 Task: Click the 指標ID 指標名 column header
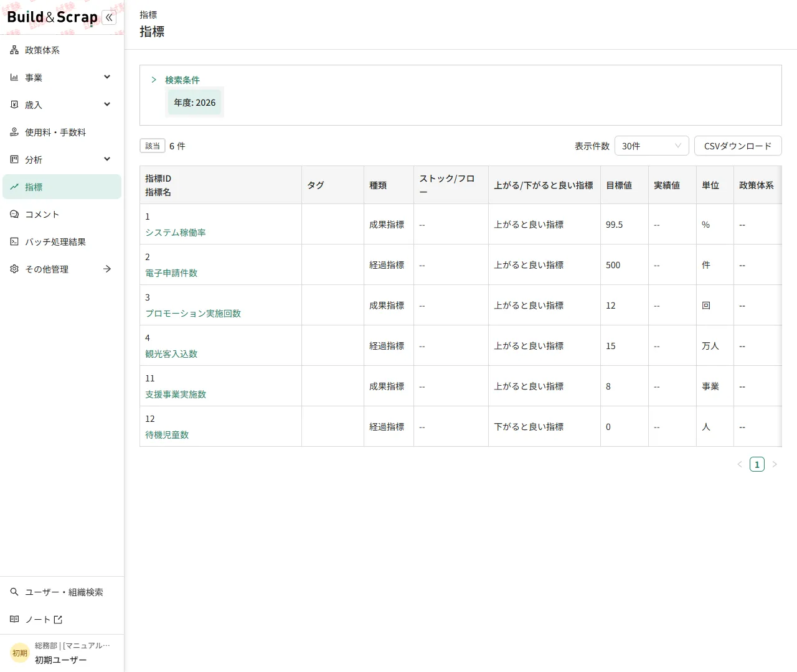point(220,185)
